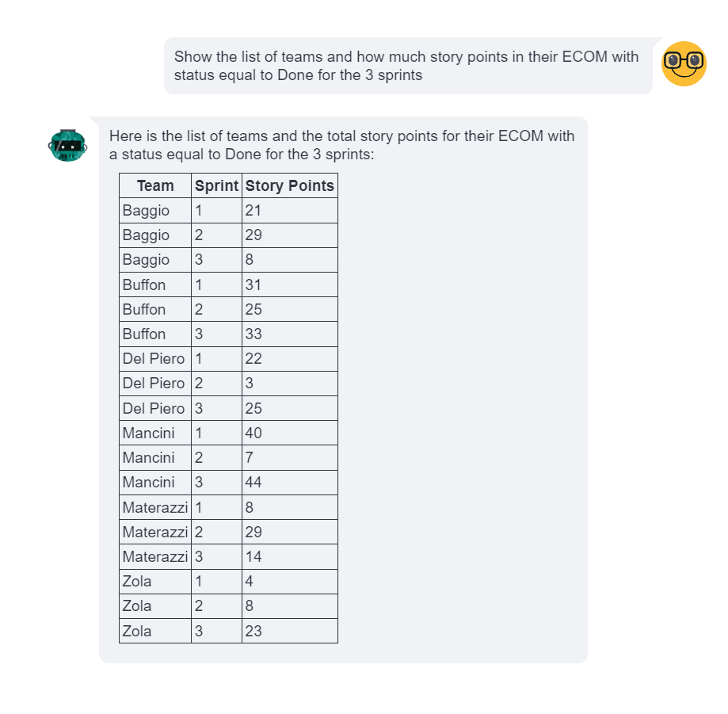The width and height of the screenshot is (728, 714).
Task: Select Del Piero sprint 3 value 25
Action: pyautogui.click(x=253, y=409)
